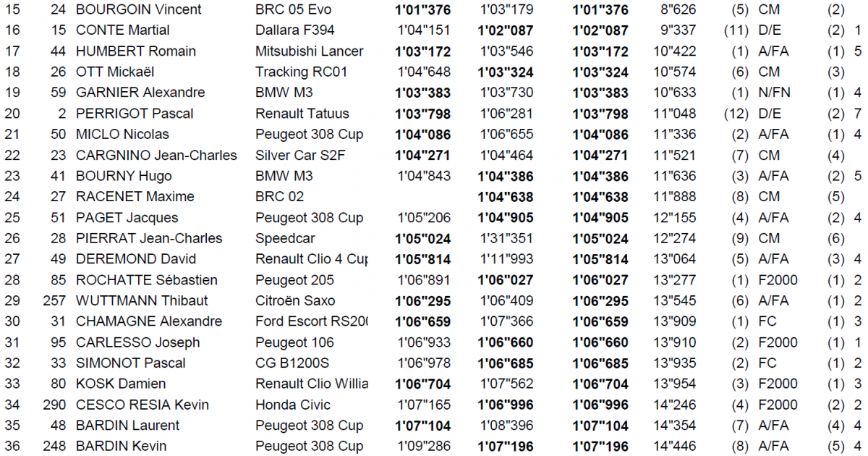868x456 pixels.
Task: Select WUTTMANN Thibaut's Citroën Saxo
Action: (295, 301)
